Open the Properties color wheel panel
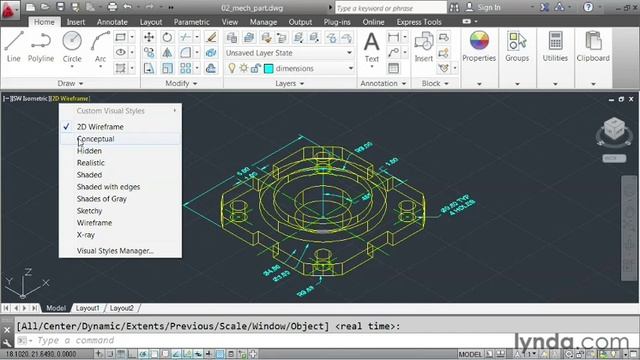 click(x=479, y=47)
